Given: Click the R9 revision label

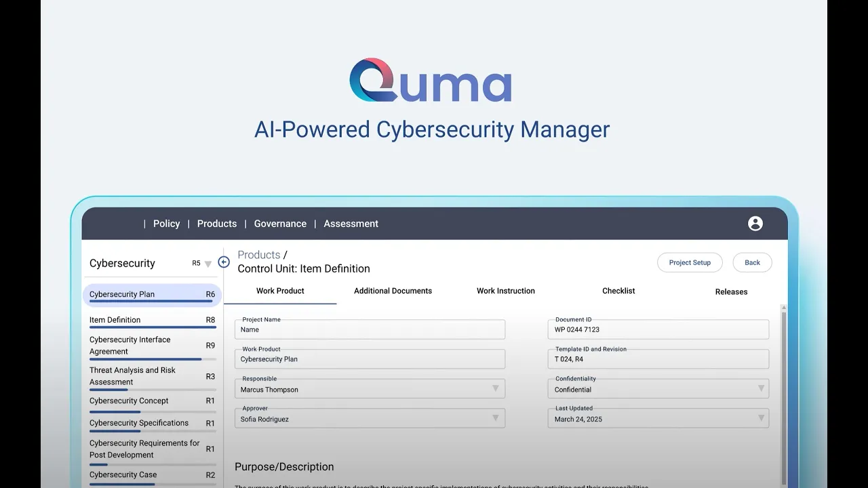Looking at the screenshot, I should tap(210, 346).
